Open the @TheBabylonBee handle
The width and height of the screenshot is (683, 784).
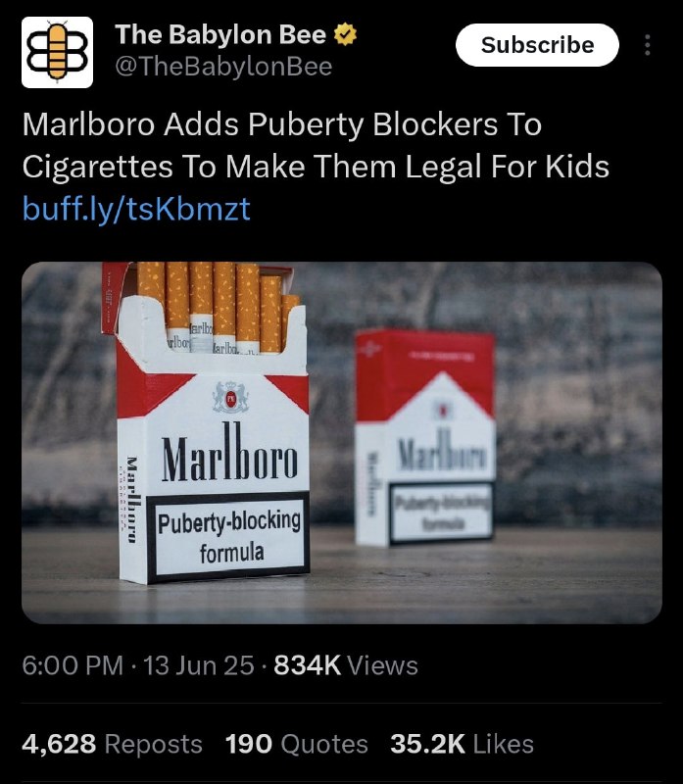pos(223,67)
